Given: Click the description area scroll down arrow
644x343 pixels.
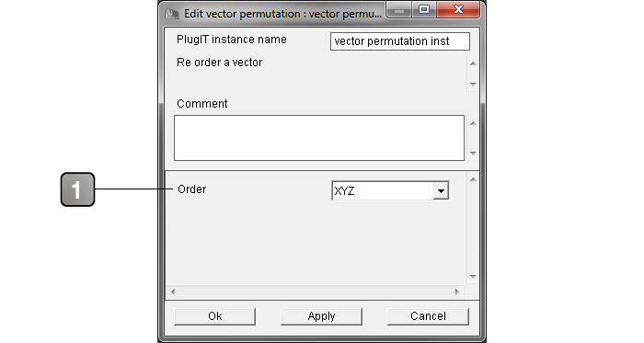Looking at the screenshot, I should (x=473, y=84).
